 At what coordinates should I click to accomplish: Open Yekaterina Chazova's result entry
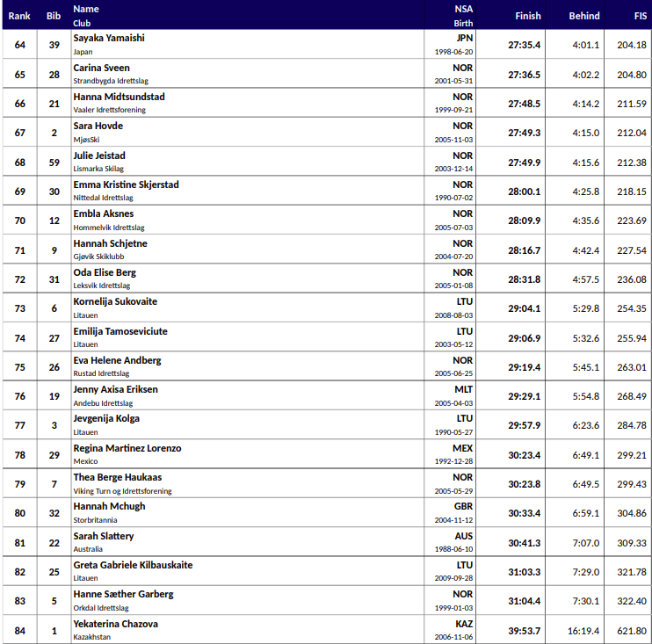[115, 624]
